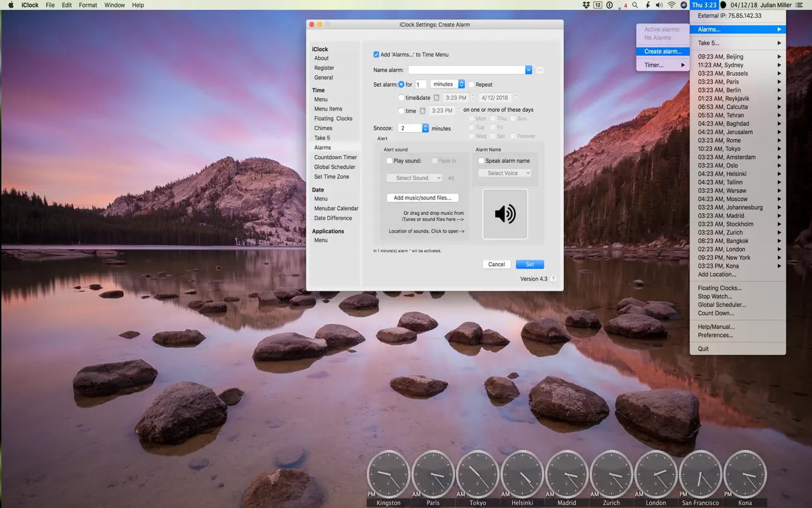Click the Wi-Fi status icon
Screen dimensions: 812x508
[x=671, y=5]
